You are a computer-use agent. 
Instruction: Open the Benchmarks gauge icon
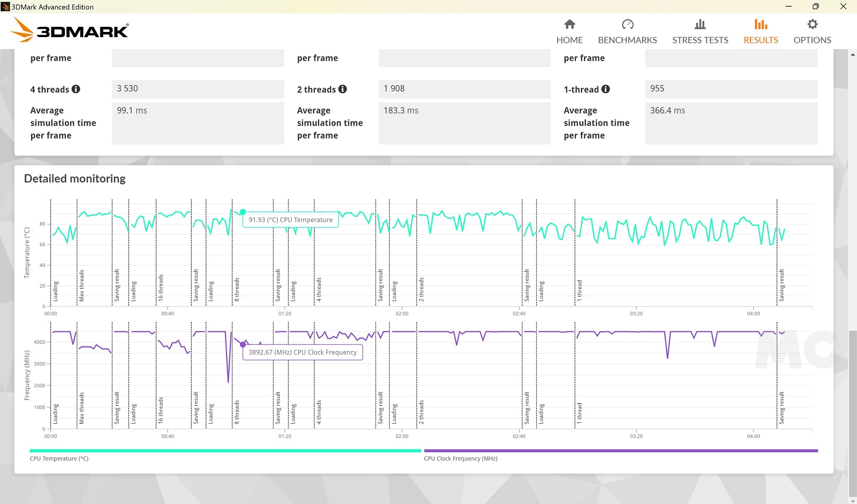click(627, 24)
